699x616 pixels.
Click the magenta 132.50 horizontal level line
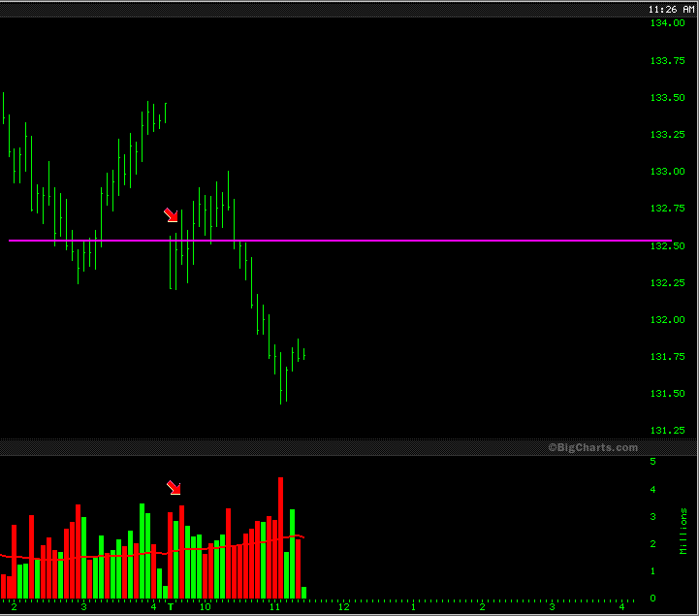pos(340,241)
